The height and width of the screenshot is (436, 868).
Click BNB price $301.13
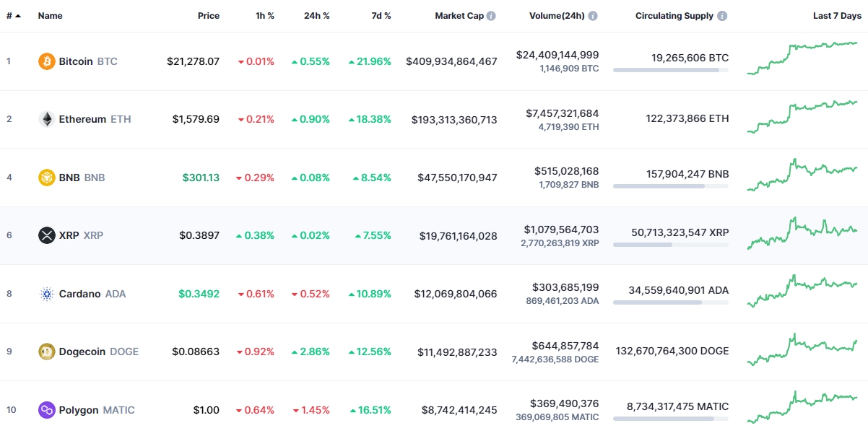[201, 178]
